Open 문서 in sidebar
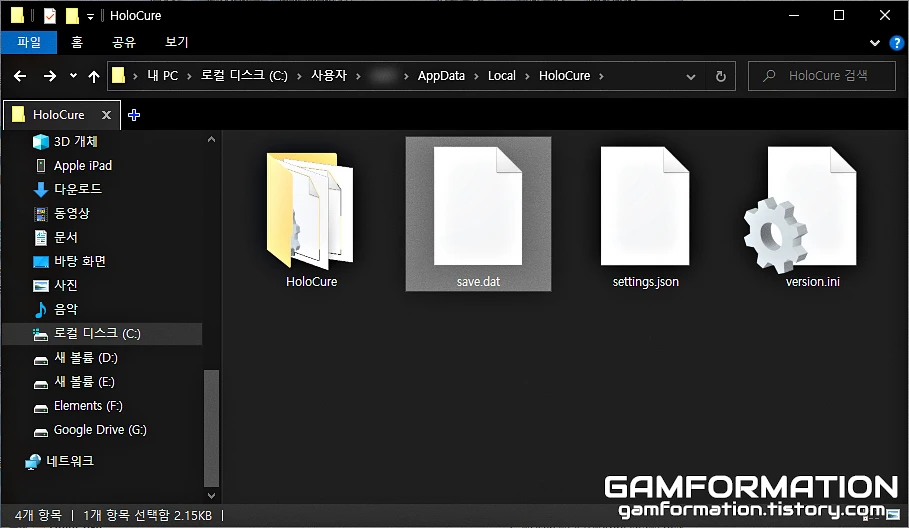The height and width of the screenshot is (528, 909). [x=66, y=237]
